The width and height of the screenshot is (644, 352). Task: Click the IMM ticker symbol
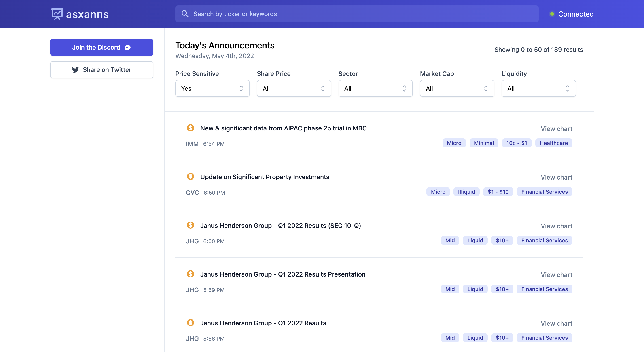[x=192, y=144]
